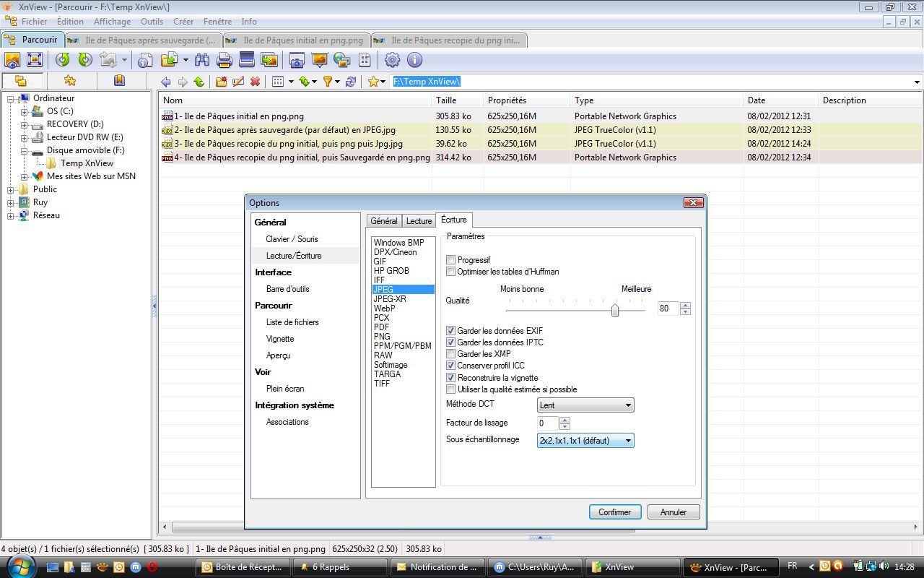The width and height of the screenshot is (924, 578).
Task: Click the Qualité slider handle
Action: 615,310
